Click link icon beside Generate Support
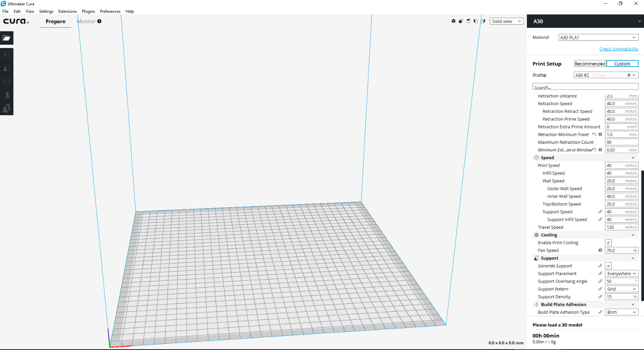The image size is (644, 350). pyautogui.click(x=600, y=266)
